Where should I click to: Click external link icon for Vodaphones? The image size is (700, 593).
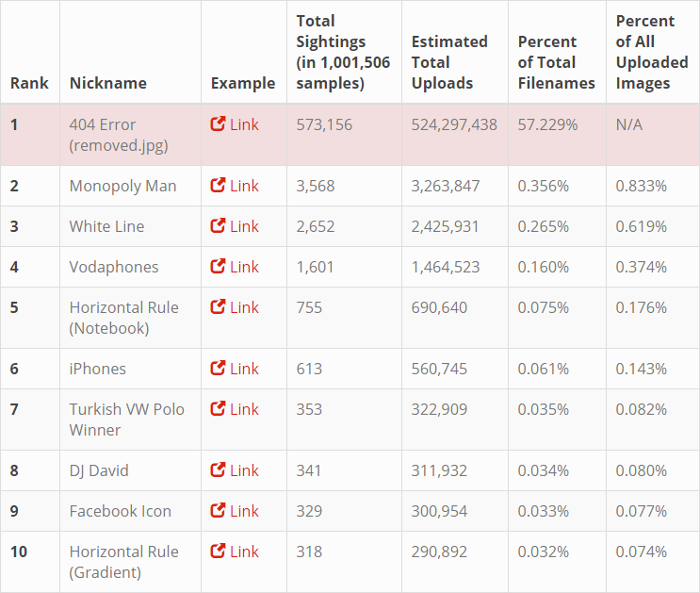218,267
